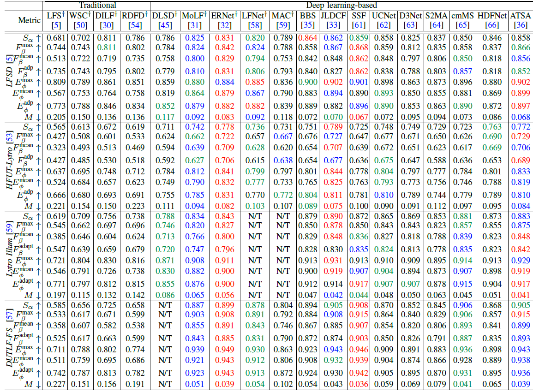Click JLDCF value 0.890 in Lytro Illum Sα row
Image resolution: width=539 pixels, height=392 pixels.
pyautogui.click(x=333, y=216)
